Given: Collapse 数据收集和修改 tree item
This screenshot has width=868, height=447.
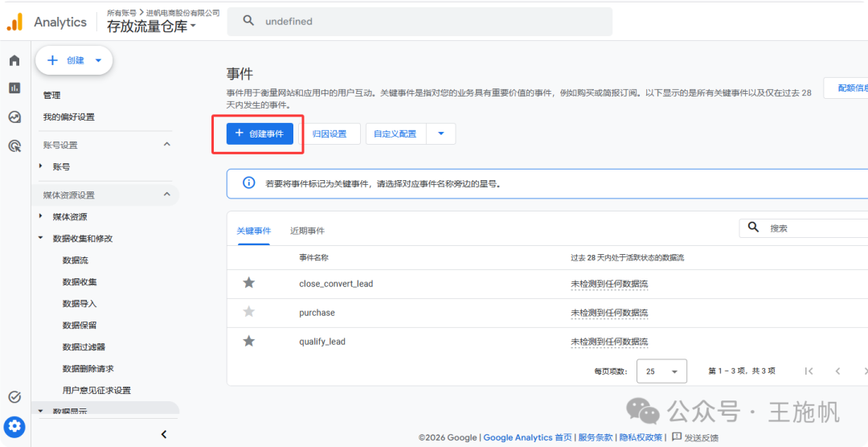Looking at the screenshot, I should click(x=40, y=238).
